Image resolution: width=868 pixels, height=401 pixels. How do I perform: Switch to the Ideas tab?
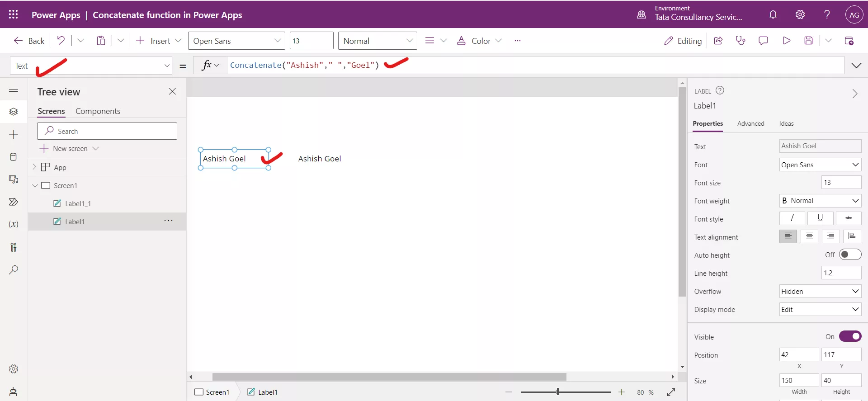pyautogui.click(x=786, y=123)
